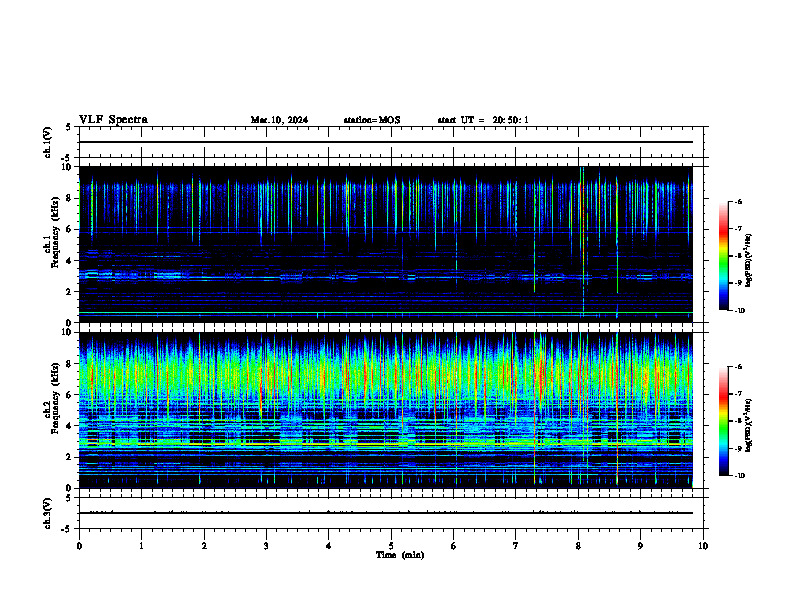Click the "9" tick label on the time axis
This screenshot has width=792, height=612.
[x=640, y=546]
